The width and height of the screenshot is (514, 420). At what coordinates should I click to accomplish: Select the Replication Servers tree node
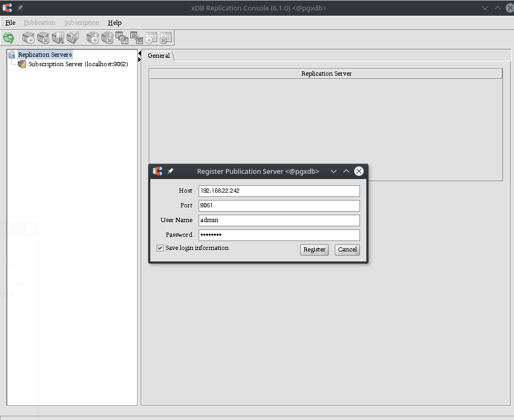coord(45,55)
